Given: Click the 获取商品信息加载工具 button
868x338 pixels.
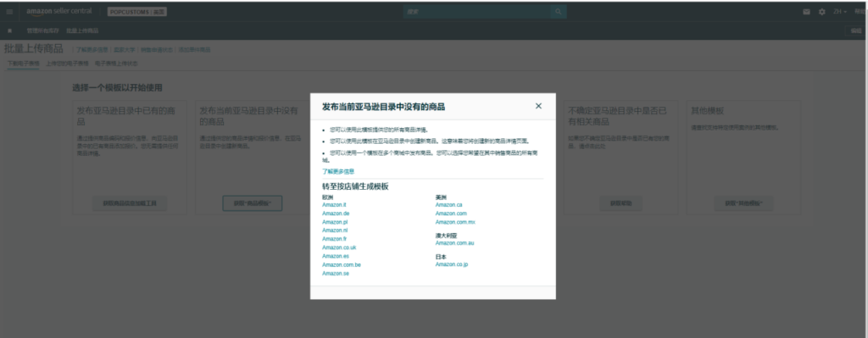Looking at the screenshot, I should click(x=130, y=203).
